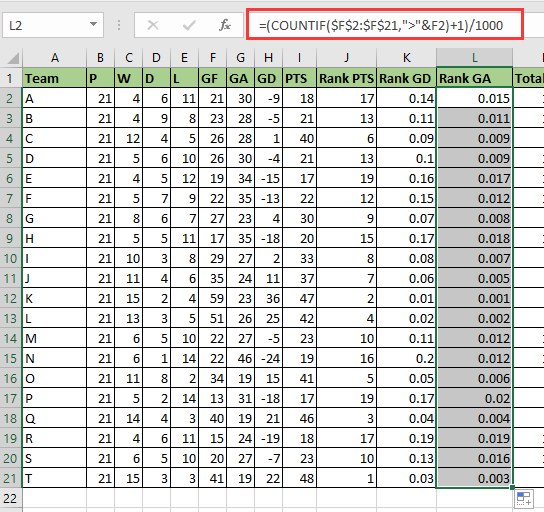544x512 pixels.
Task: Cancel formula entry with the X icon
Action: click(x=153, y=25)
